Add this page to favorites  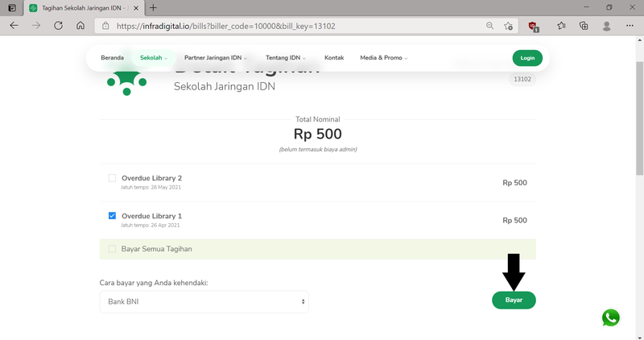(x=508, y=26)
